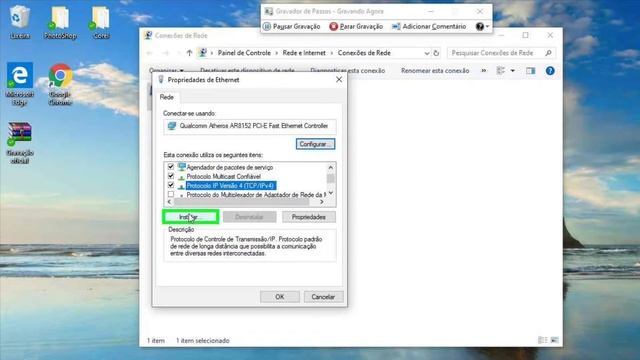Open the blue help icon in Conexões de Rede
Image resolution: width=640 pixels, height=360 pixels.
pyautogui.click(x=550, y=71)
